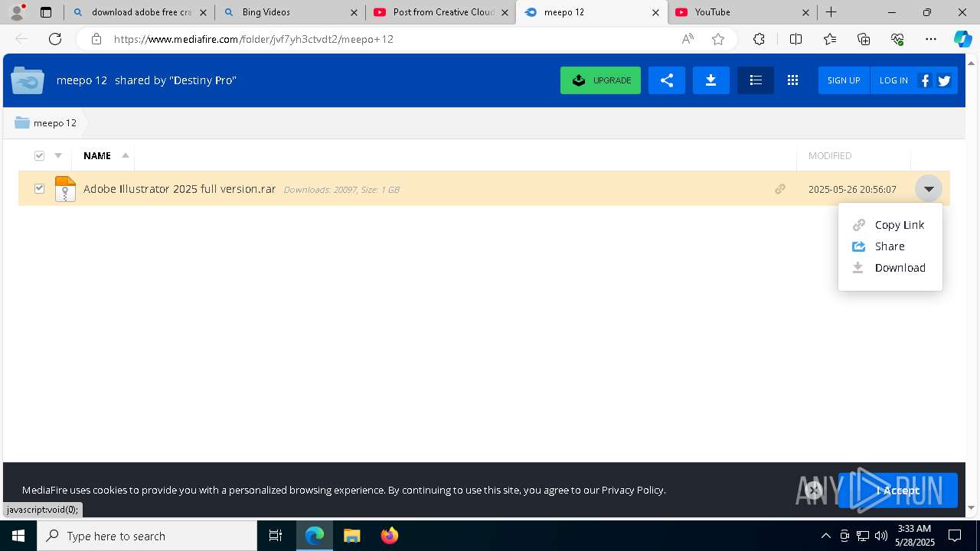
Task: Collapse the file row options dropdown arrow
Action: click(x=928, y=189)
